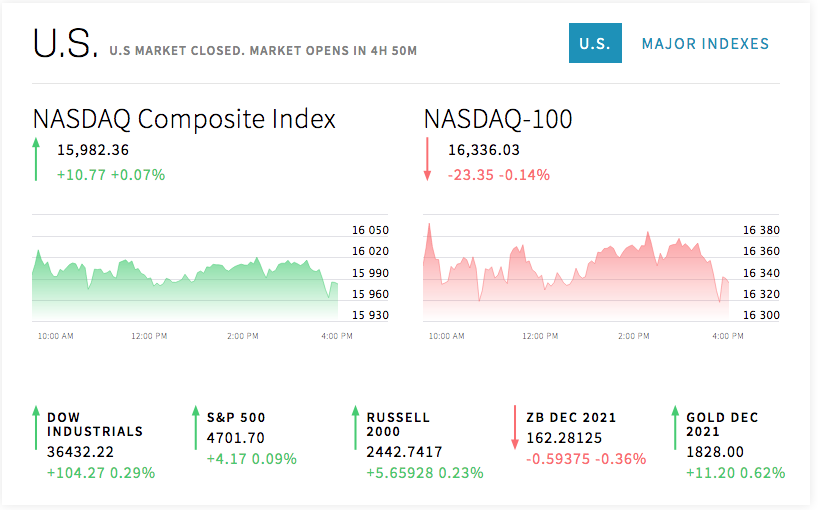Click the red arrow next to ZB Dec 2021

(515, 428)
